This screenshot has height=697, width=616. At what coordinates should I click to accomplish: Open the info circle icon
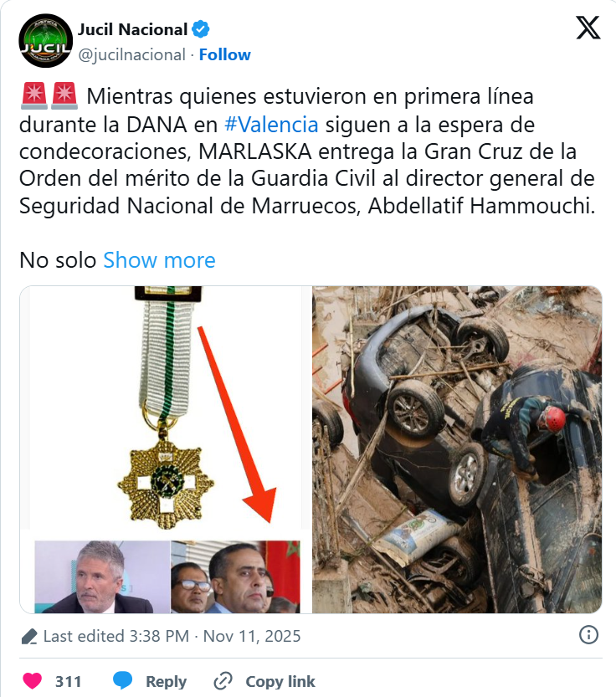pyautogui.click(x=588, y=635)
